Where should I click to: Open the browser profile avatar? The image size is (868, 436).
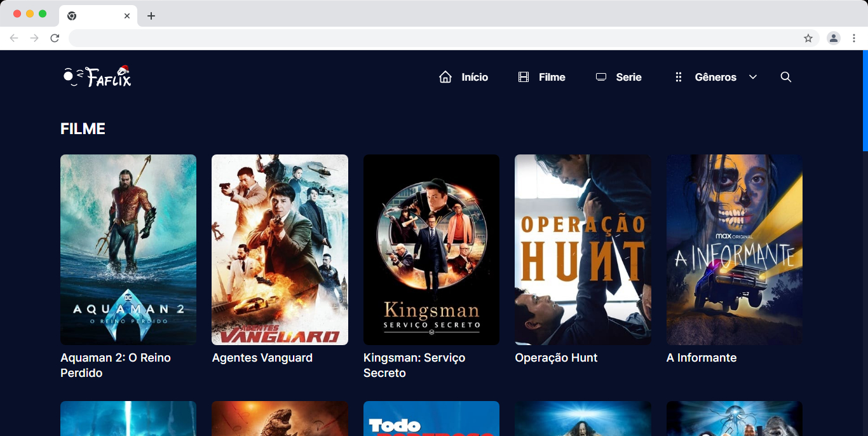833,38
